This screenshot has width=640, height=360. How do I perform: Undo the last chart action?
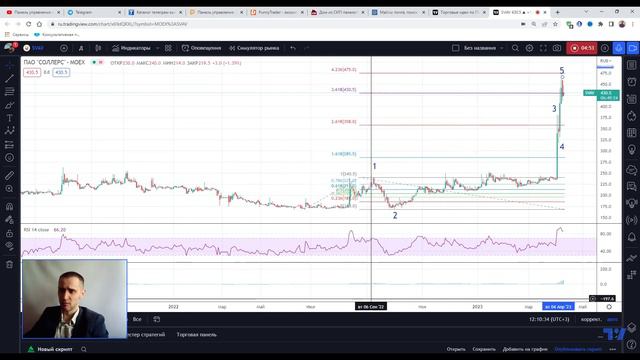click(293, 48)
